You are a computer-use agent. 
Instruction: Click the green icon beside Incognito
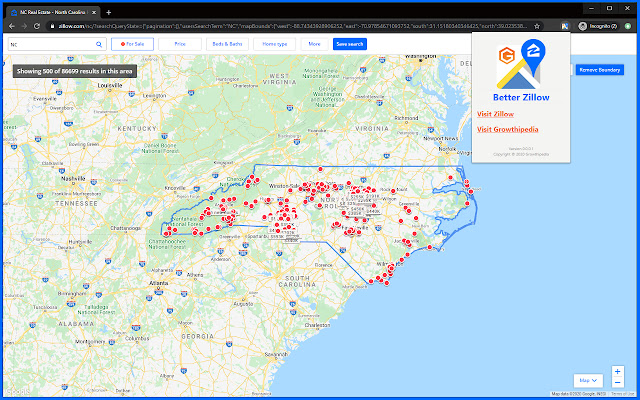pyautogui.click(x=628, y=26)
